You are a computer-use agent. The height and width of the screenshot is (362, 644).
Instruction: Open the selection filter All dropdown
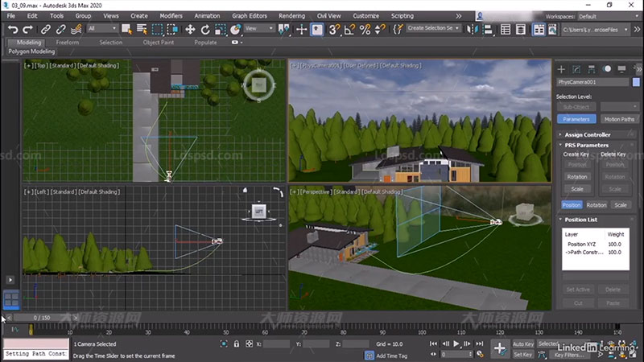click(102, 28)
